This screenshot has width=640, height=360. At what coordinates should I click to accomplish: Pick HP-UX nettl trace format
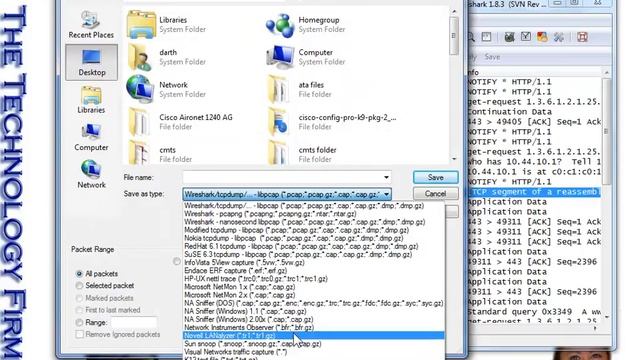[313, 279]
